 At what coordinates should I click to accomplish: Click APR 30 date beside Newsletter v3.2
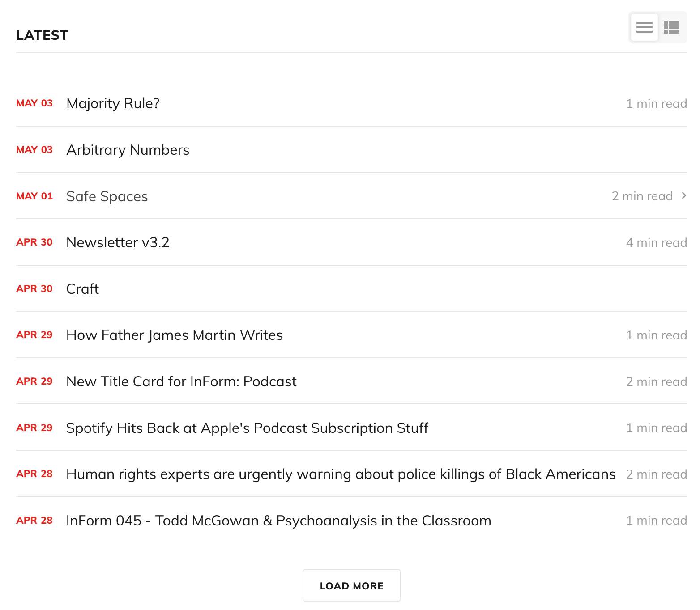34,242
